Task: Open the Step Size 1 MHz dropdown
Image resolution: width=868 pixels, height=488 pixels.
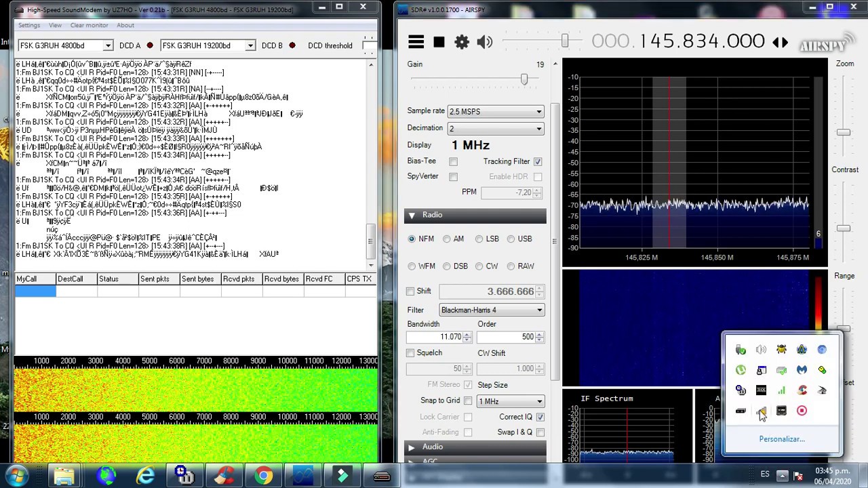Action: point(511,401)
